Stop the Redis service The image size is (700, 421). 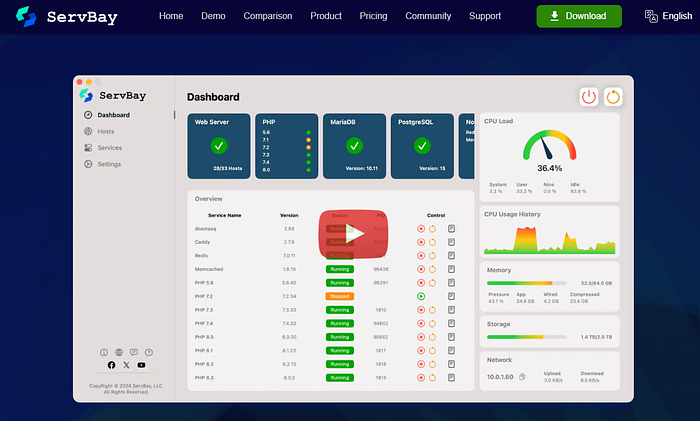pos(421,256)
